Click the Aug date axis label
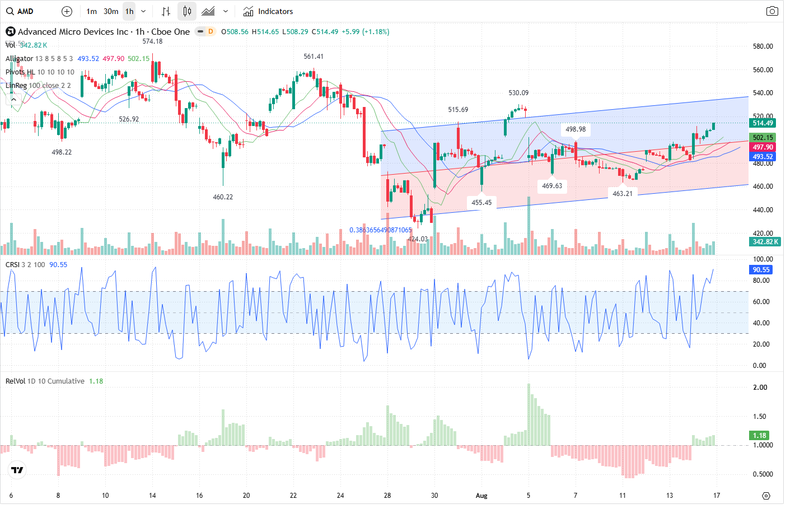The height and width of the screenshot is (532, 795). point(481,496)
